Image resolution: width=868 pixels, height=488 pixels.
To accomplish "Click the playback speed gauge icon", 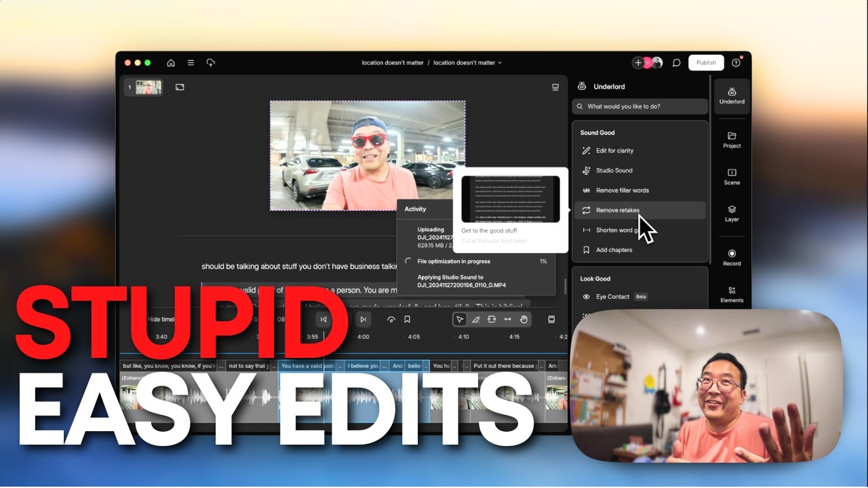I will point(391,319).
